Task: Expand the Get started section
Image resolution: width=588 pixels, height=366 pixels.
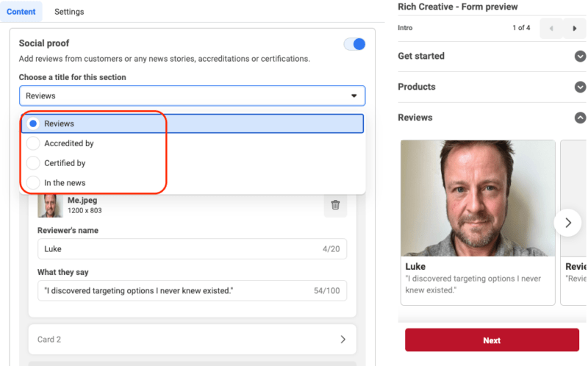Action: [x=580, y=56]
